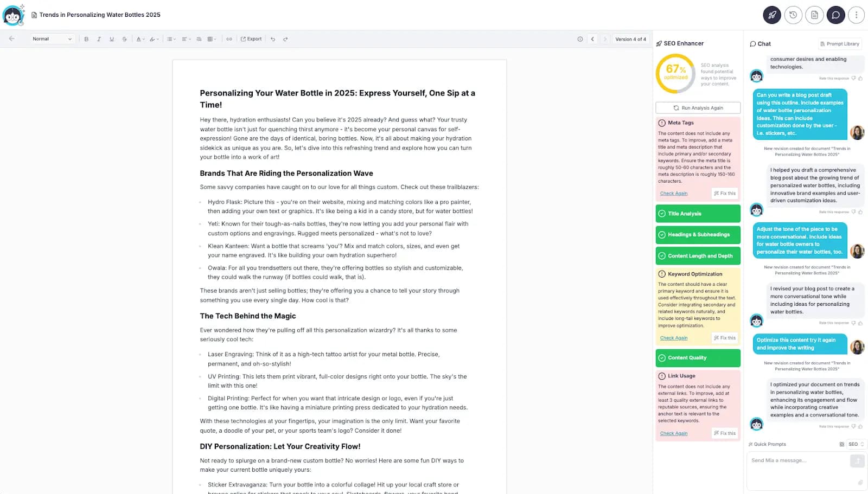Toggle italic formatting
The height and width of the screenshot is (494, 868).
99,39
